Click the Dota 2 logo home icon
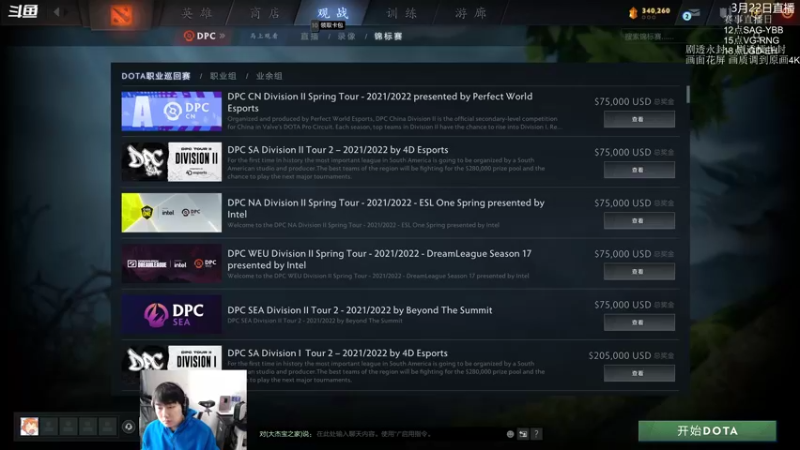Viewport: 800px width, 450px height. pyautogui.click(x=121, y=14)
